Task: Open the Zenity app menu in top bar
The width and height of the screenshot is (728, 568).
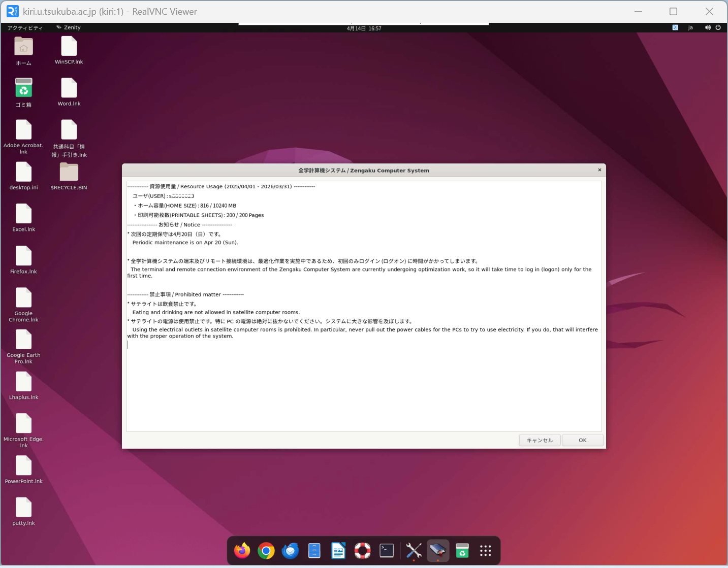Action: [69, 27]
